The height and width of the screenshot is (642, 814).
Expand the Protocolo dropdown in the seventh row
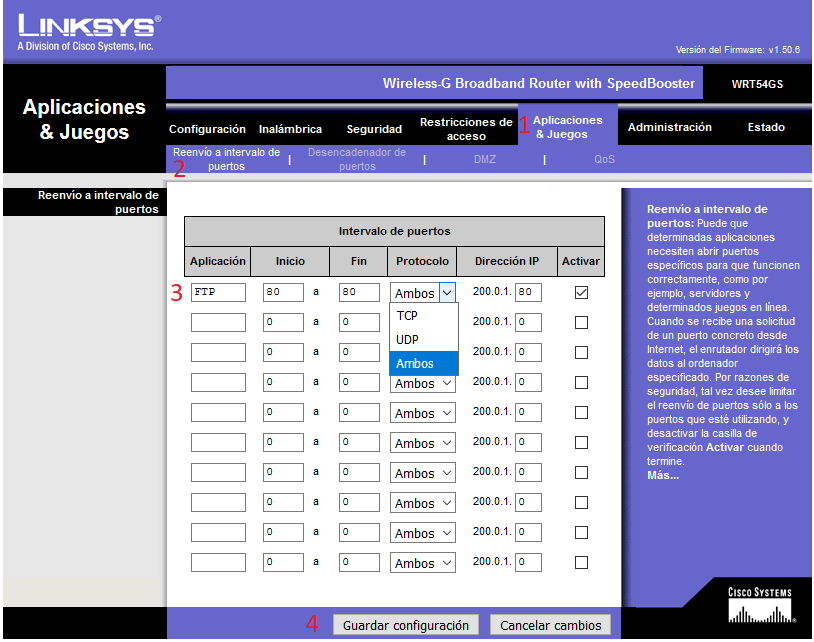pyautogui.click(x=423, y=473)
